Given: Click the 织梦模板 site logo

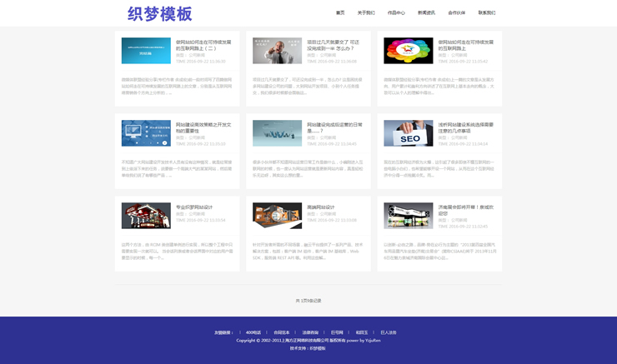Looking at the screenshot, I should click(159, 13).
